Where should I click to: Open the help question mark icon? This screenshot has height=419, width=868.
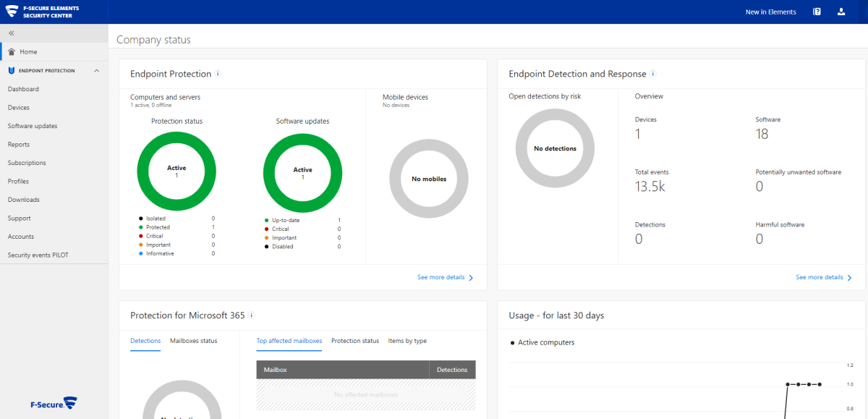(x=817, y=12)
